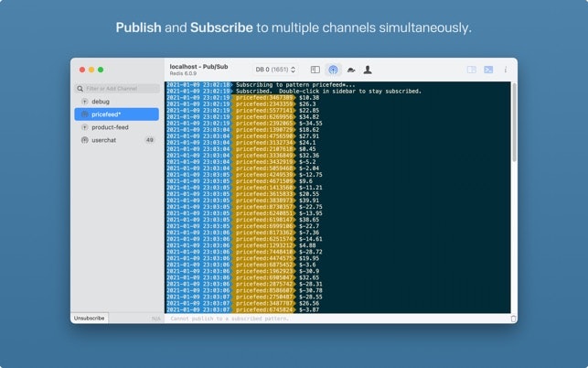The height and width of the screenshot is (368, 588).
Task: Click the pricefeed:1390729 channel tag
Action: (x=264, y=130)
